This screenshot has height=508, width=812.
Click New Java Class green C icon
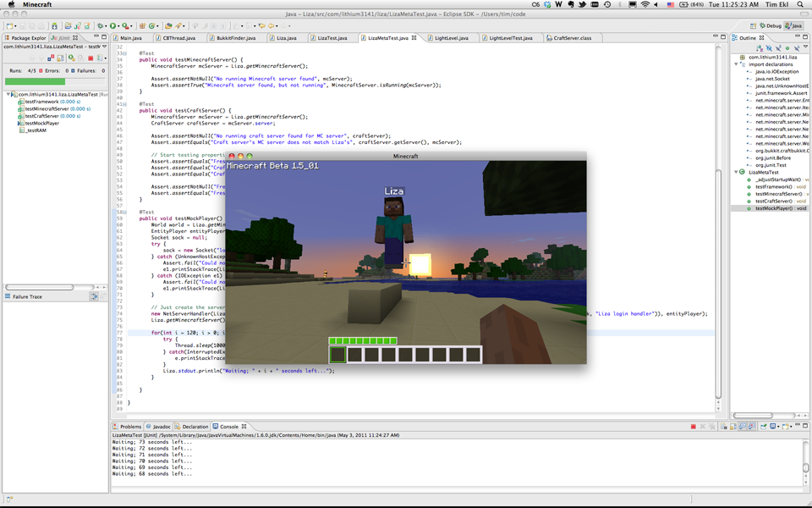[151, 26]
